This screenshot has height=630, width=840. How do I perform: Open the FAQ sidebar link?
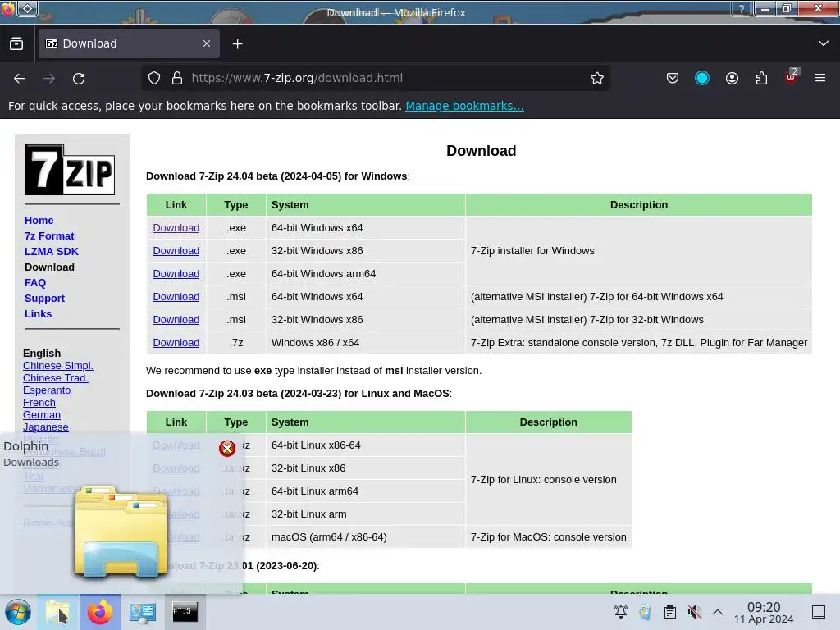(x=35, y=283)
